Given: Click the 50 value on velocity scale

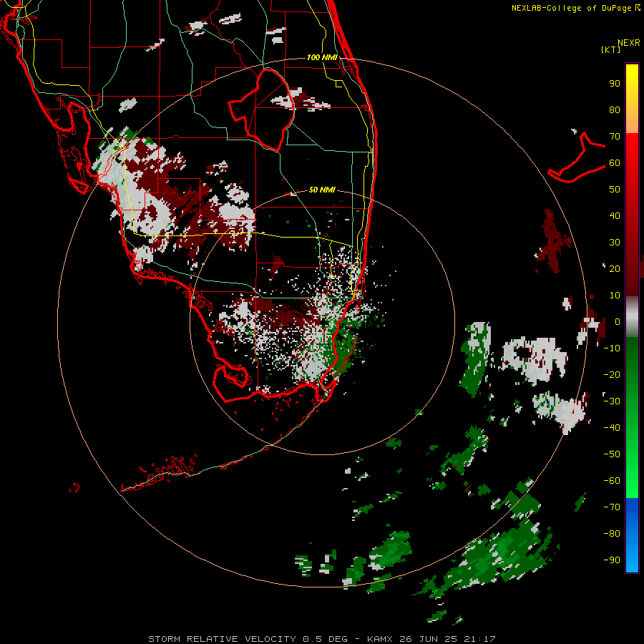Looking at the screenshot, I should 615,190.
